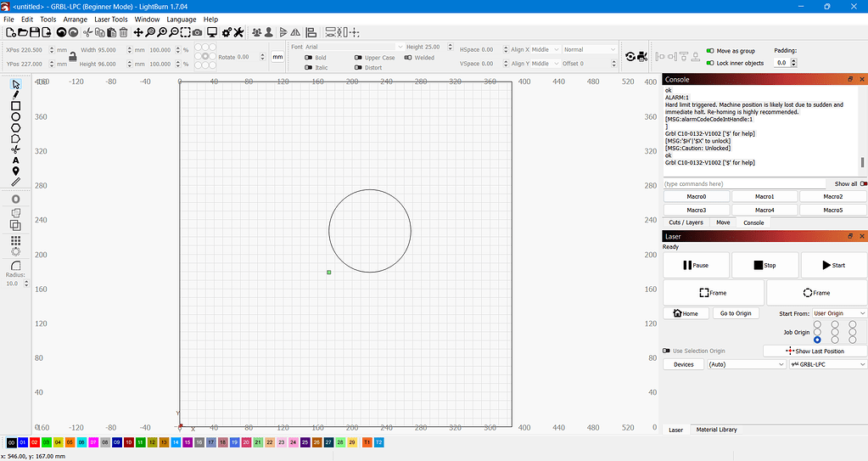Click the Macro0 button
This screenshot has height=461, width=868.
point(696,196)
